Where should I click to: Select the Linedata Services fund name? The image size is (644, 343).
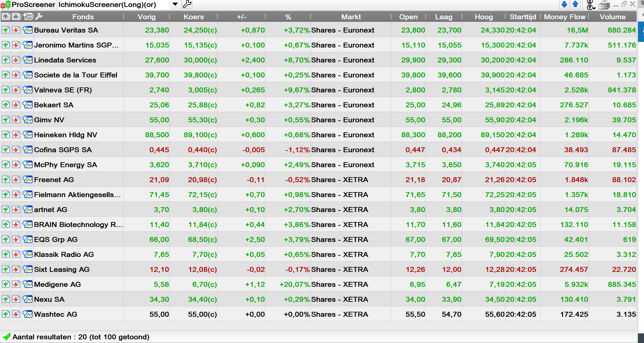click(65, 60)
